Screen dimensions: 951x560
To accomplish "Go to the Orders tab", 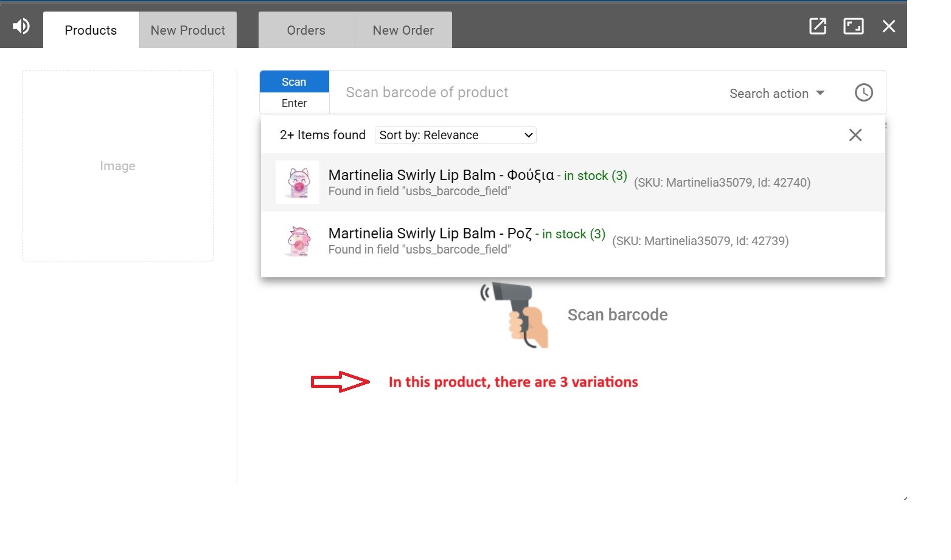I will pyautogui.click(x=306, y=30).
